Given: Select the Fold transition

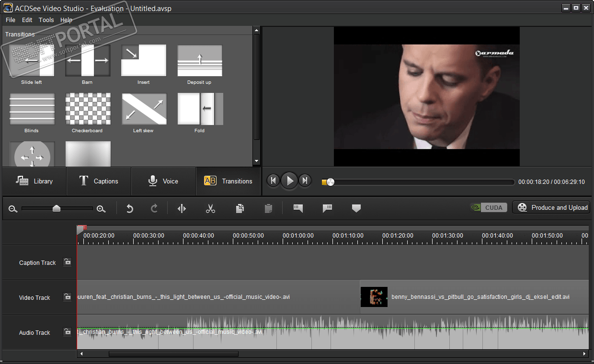Looking at the screenshot, I should coord(200,109).
